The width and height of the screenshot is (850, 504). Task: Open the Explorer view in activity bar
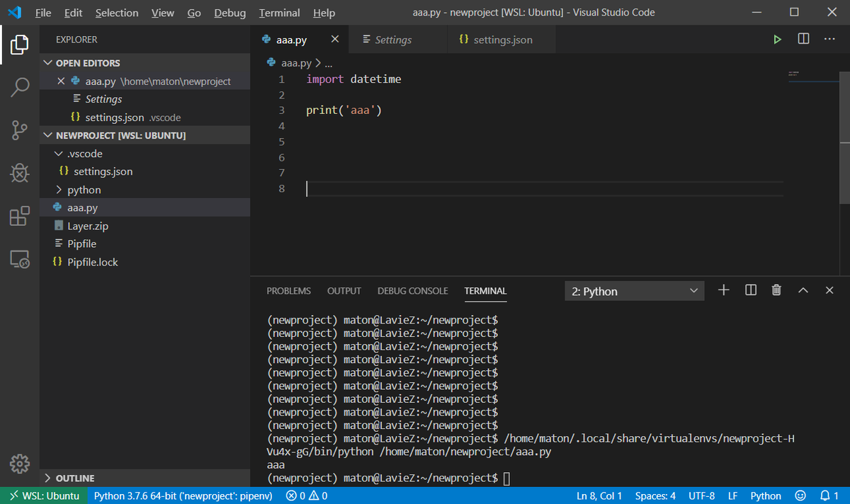point(20,45)
